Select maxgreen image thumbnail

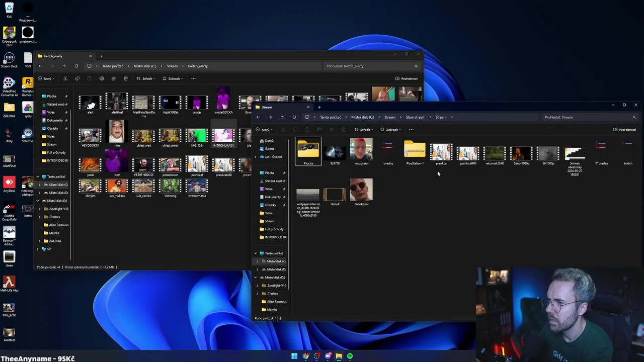pyautogui.click(x=361, y=152)
